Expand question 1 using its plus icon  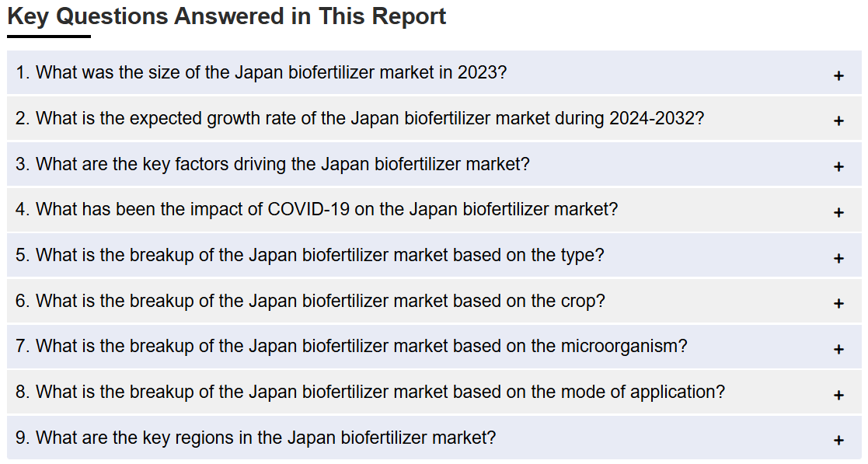(x=838, y=75)
